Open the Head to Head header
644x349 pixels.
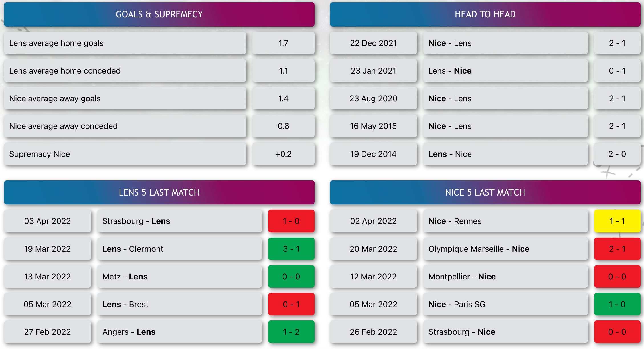tap(485, 14)
